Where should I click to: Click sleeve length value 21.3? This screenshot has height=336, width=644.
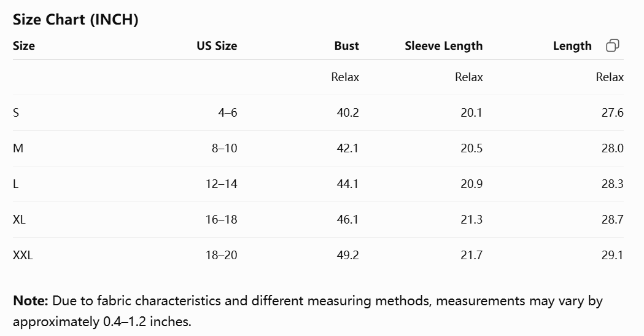point(471,219)
